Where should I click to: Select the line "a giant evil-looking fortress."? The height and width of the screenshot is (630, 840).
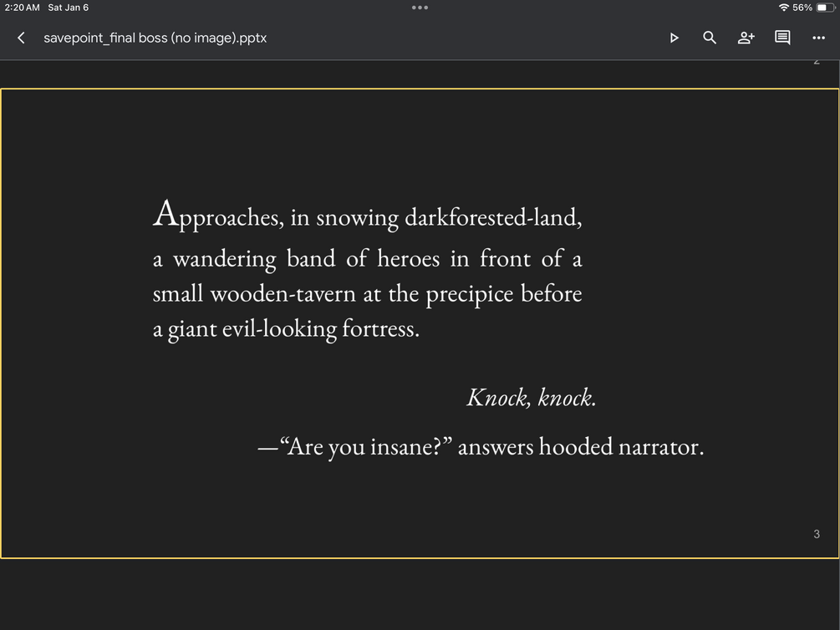tap(286, 329)
